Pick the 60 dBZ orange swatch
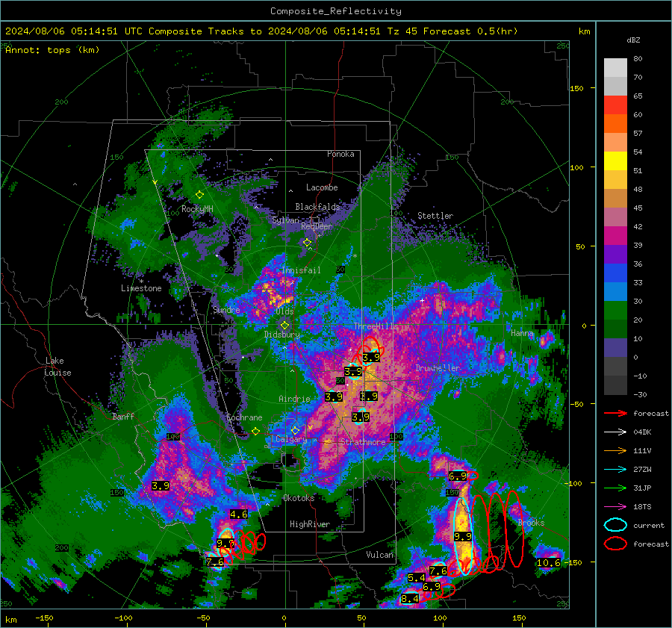 pos(615,123)
